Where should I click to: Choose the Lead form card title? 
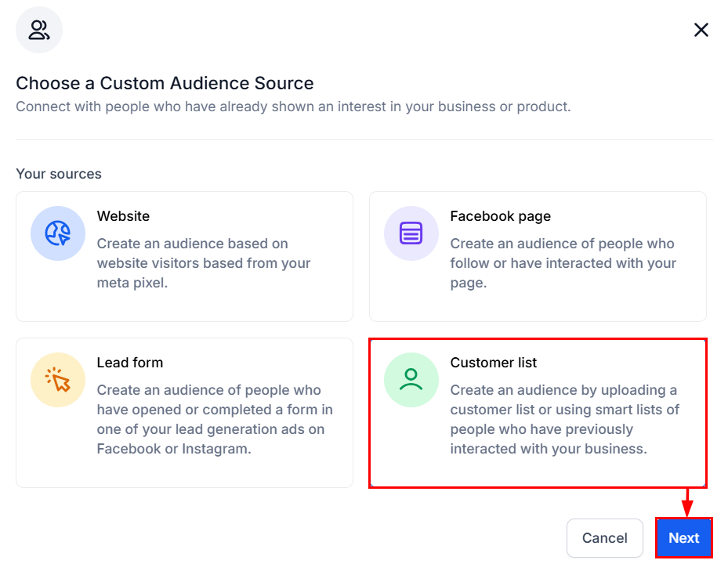coord(130,363)
